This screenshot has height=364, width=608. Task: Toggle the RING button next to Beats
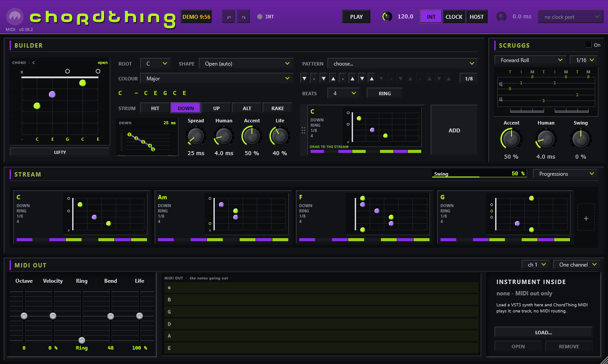click(x=384, y=93)
